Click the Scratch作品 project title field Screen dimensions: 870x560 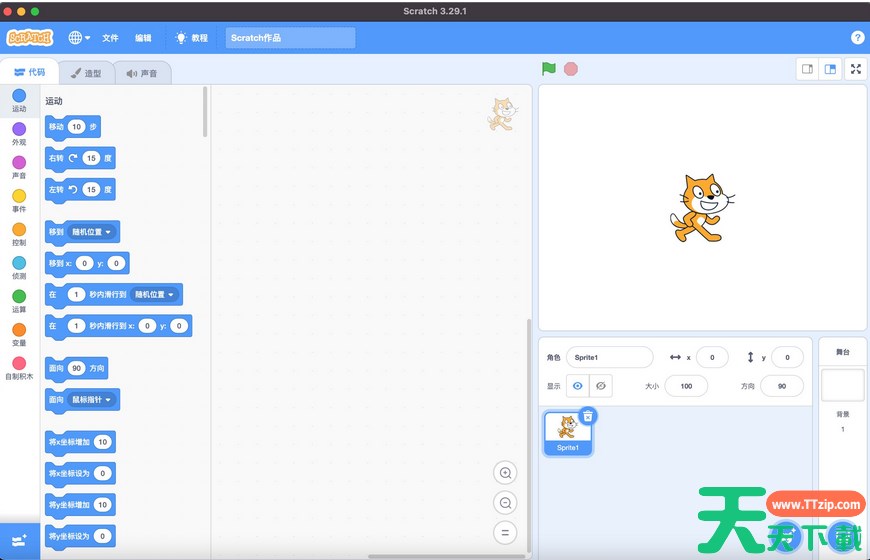[290, 38]
